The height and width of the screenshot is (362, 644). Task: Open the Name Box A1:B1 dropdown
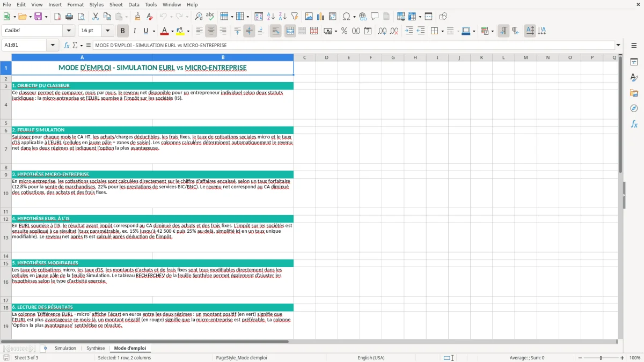pos(53,46)
